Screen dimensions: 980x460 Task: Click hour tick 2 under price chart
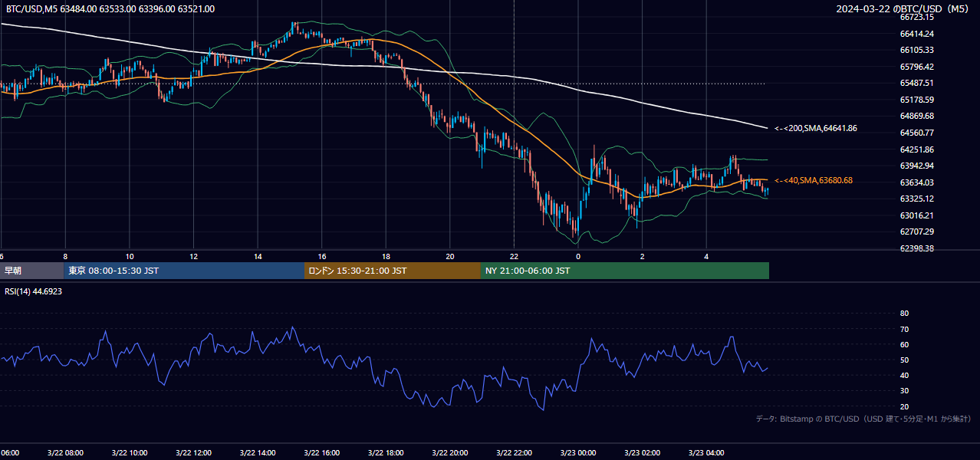[x=643, y=257]
